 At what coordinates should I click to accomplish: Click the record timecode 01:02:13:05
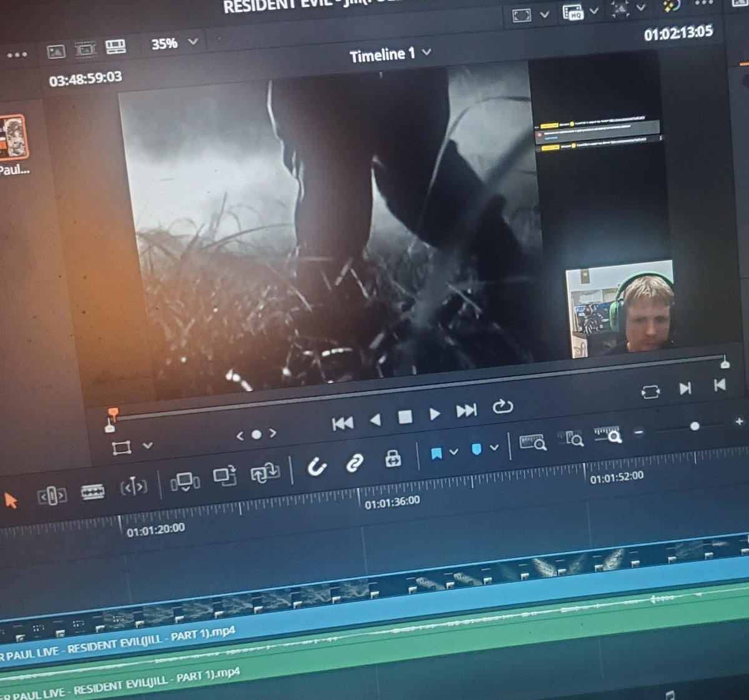678,32
